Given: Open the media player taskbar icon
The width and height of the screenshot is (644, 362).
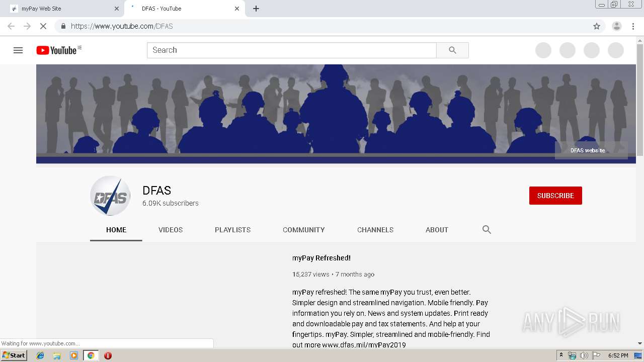Looking at the screenshot, I should pos(74,355).
